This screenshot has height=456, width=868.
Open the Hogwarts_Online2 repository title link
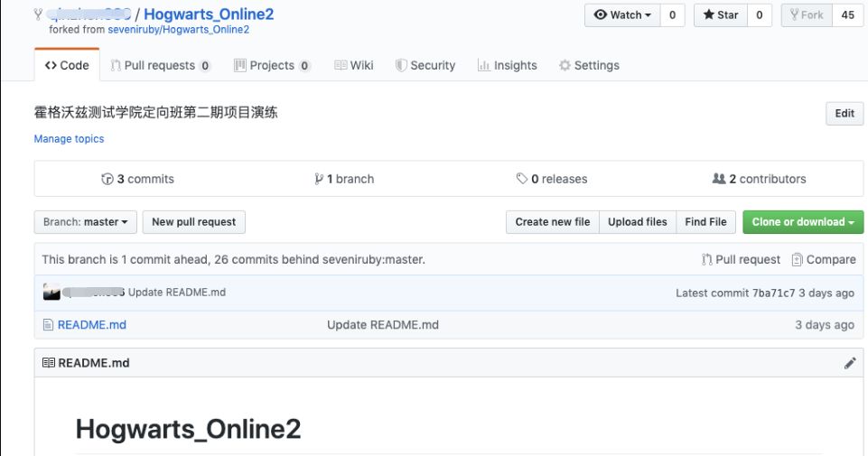[x=209, y=14]
